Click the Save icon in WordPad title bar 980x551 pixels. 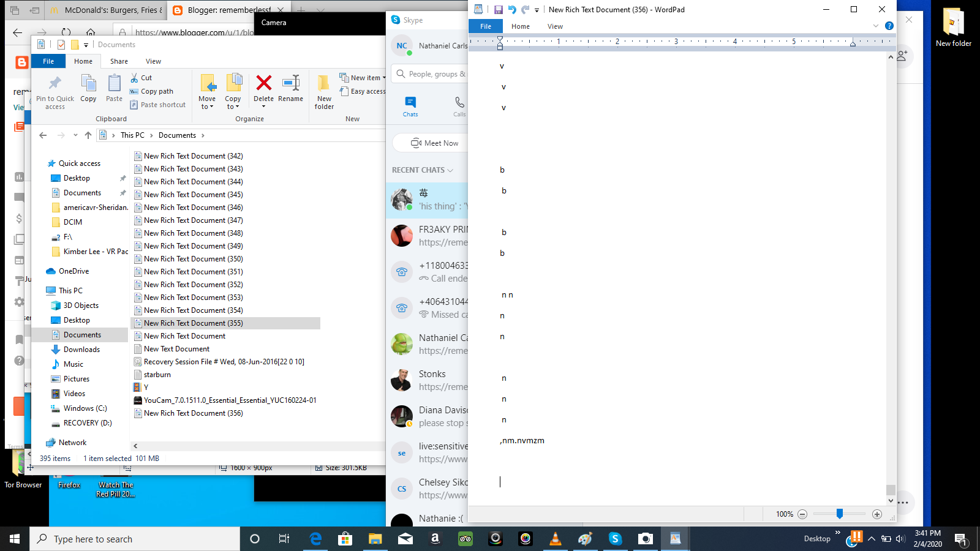498,10
